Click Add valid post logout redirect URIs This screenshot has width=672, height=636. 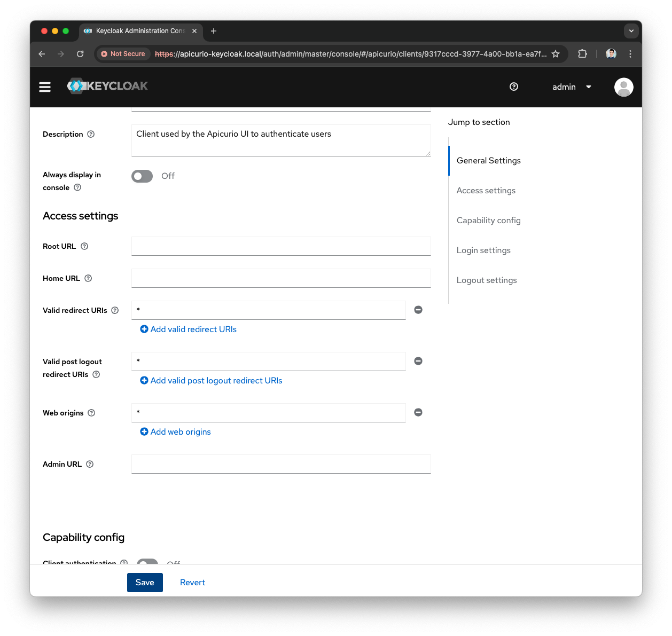[211, 380]
